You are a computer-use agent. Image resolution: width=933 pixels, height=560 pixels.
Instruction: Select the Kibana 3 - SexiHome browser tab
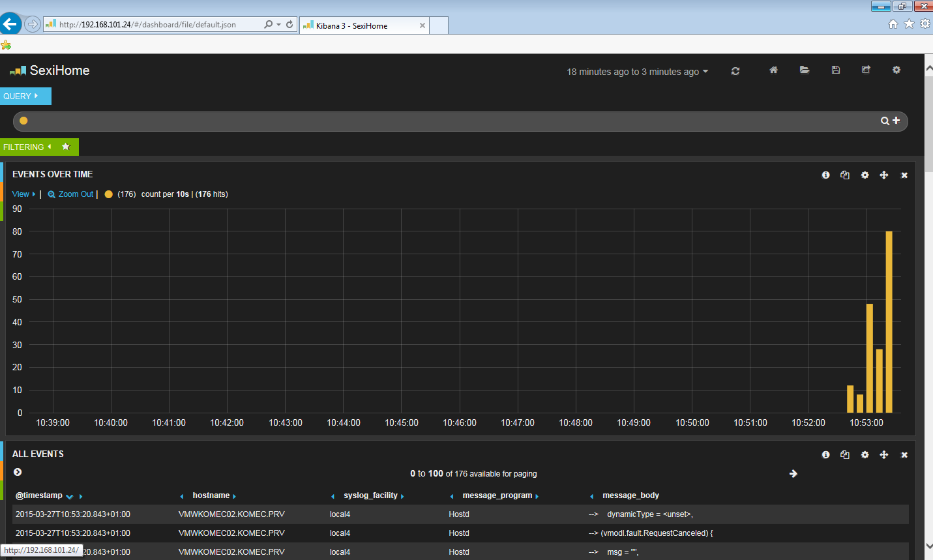coord(357,25)
